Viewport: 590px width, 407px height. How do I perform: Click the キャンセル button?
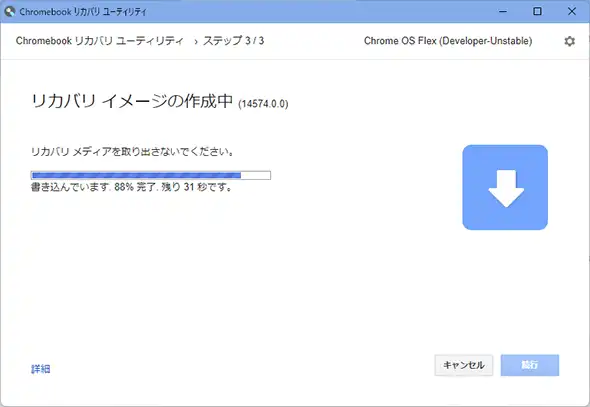[464, 365]
